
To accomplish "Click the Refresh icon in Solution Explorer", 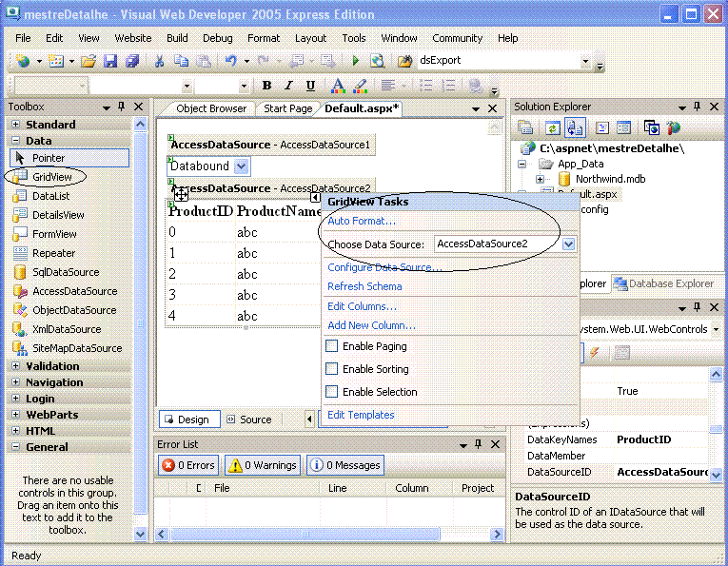I will (x=553, y=127).
